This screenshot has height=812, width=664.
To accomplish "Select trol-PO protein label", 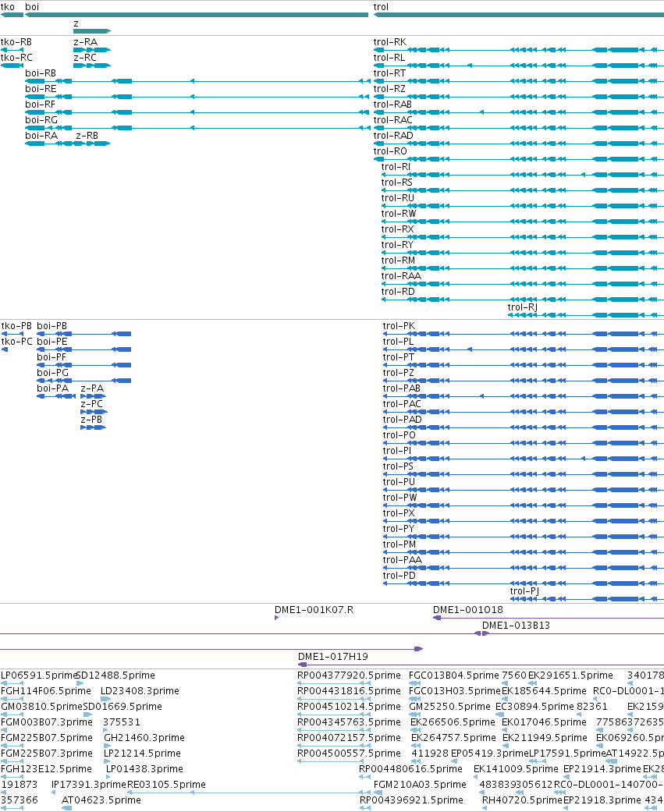I will click(399, 435).
